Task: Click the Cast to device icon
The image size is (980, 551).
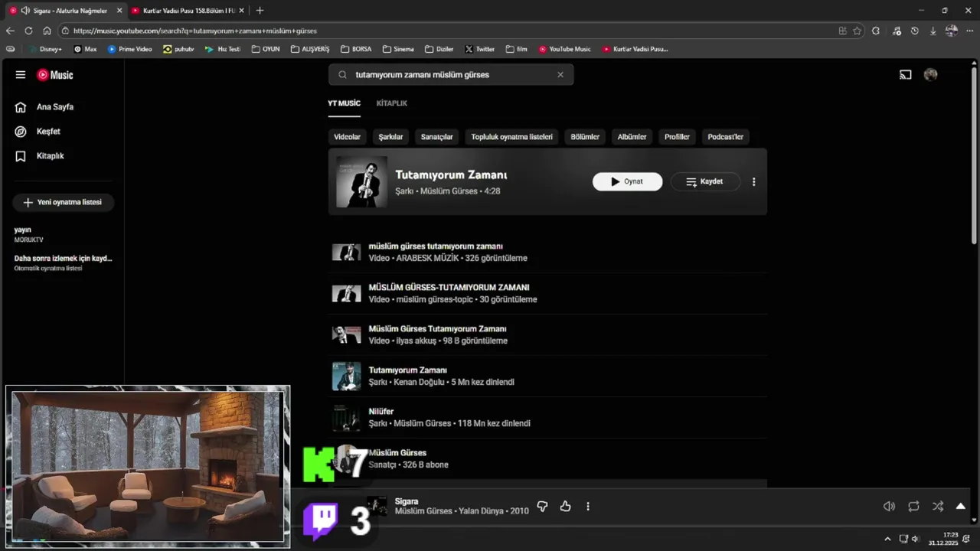Action: click(905, 75)
